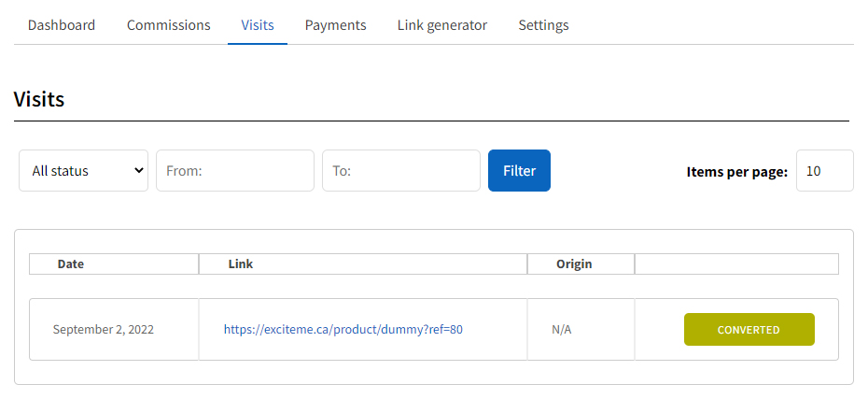
Task: Focus the From date field
Action: [x=235, y=171]
